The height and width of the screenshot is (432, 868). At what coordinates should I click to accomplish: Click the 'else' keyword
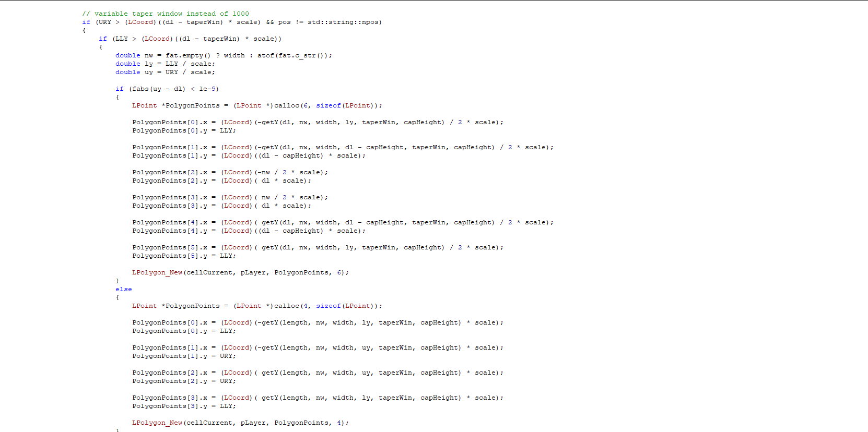coord(124,289)
